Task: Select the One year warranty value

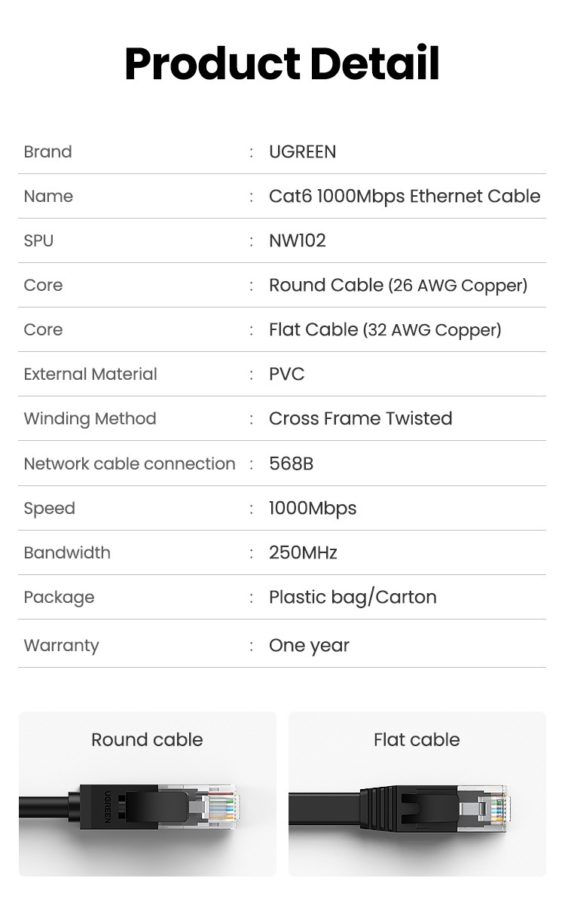Action: coord(309,645)
